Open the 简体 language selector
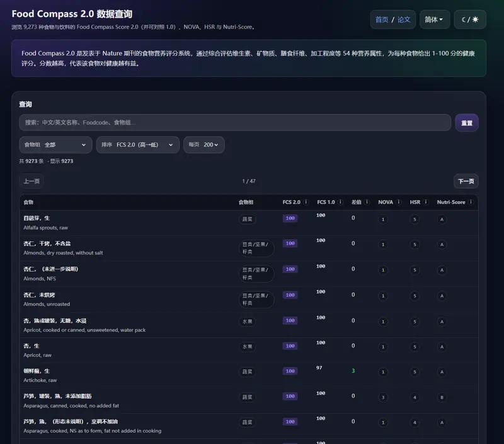Screen dimensions: 504x444 coord(434,20)
